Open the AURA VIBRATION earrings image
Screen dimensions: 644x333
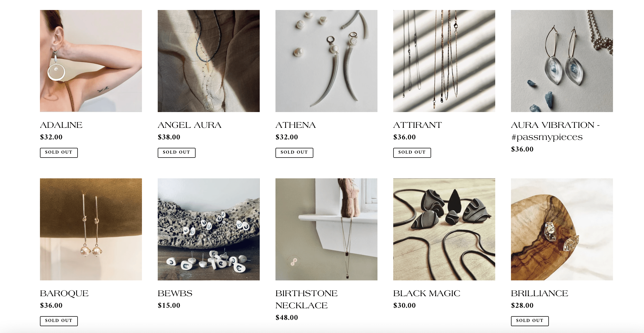[x=562, y=61]
